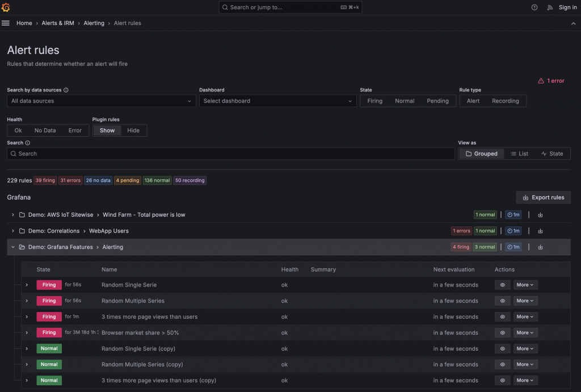This screenshot has width=581, height=392.
Task: Click folder icon for Demo: AWS IoT Sitewise
Action: coord(22,215)
